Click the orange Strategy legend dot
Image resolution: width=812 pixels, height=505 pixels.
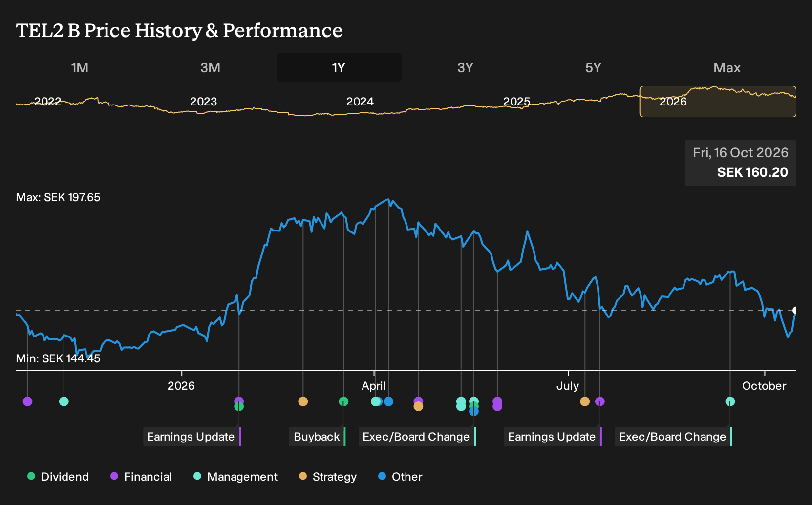pyautogui.click(x=303, y=476)
